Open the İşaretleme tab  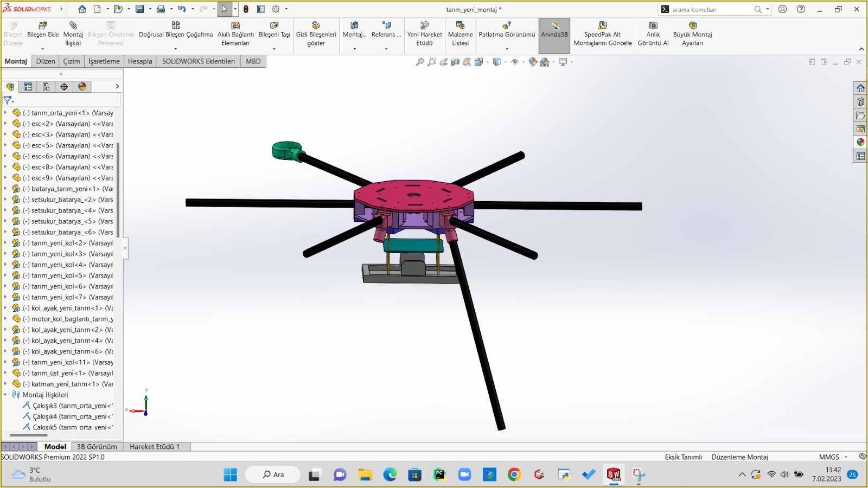coord(104,61)
